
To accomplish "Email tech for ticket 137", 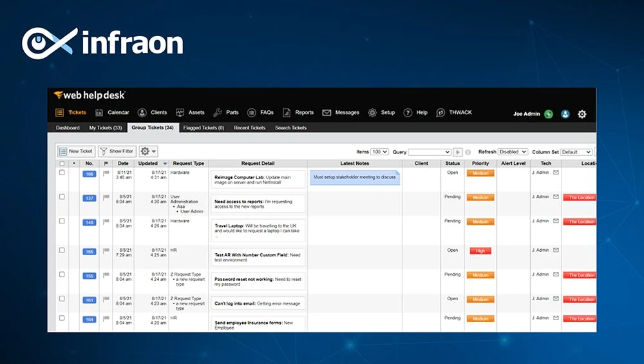I will pos(556,196).
